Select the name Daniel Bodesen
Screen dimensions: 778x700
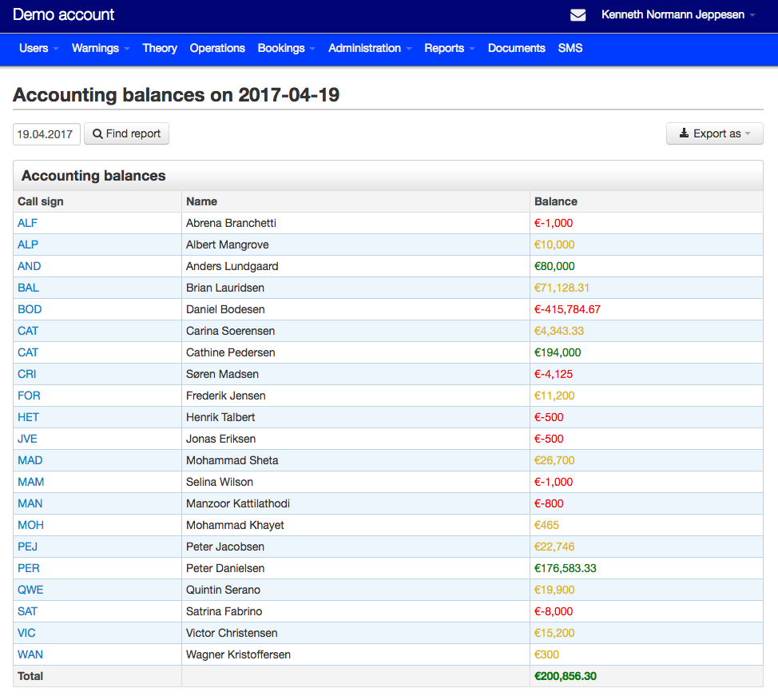coord(225,309)
